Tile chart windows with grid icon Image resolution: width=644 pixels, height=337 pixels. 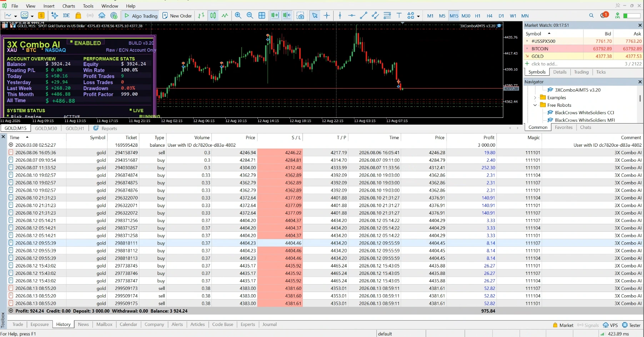[262, 15]
